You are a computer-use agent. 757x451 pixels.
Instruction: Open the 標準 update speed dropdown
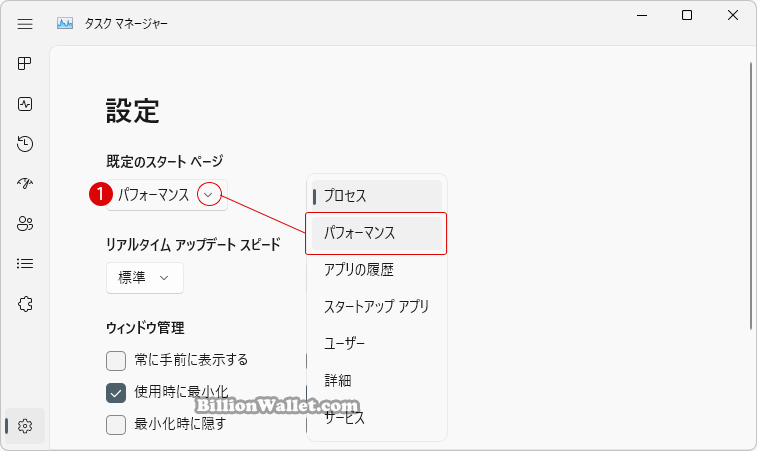pyautogui.click(x=145, y=278)
